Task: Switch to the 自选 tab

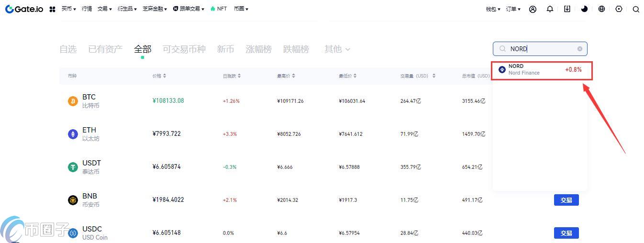Action: (68, 49)
